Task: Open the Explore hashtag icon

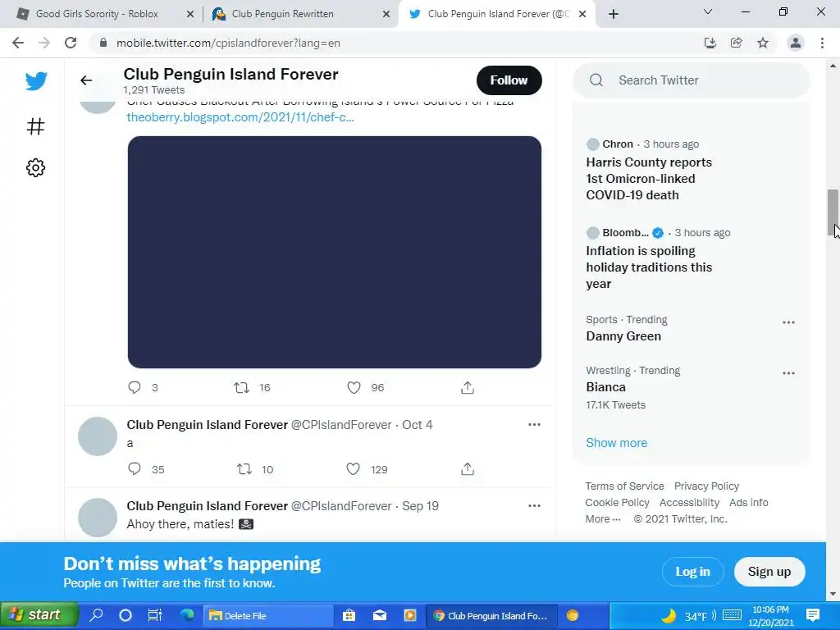Action: pos(35,126)
